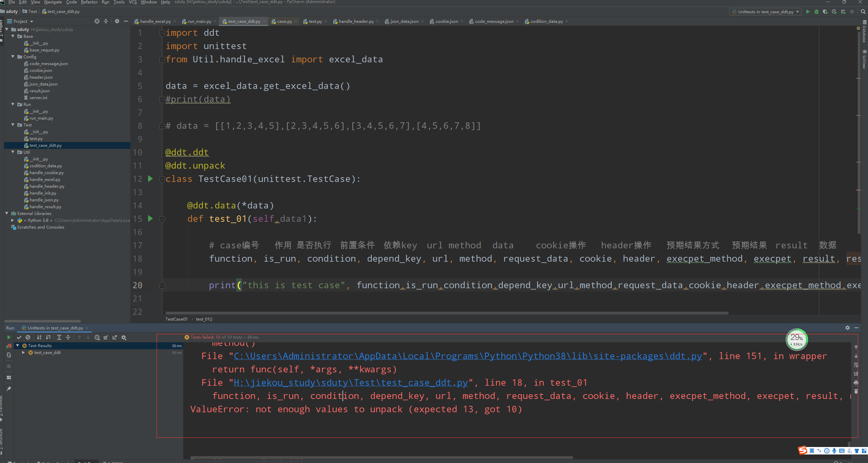Screen dimensions: 868x463
Task: Switch to handle_excel.py editor tab
Action: 155,21
